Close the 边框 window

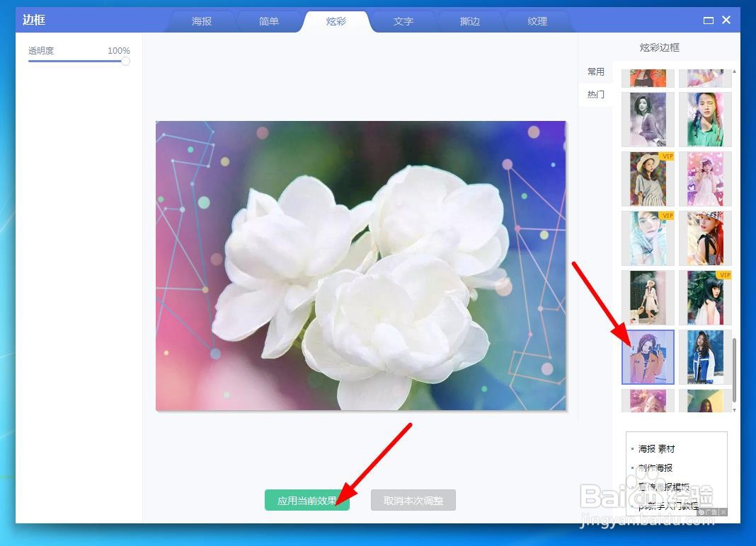click(x=726, y=20)
